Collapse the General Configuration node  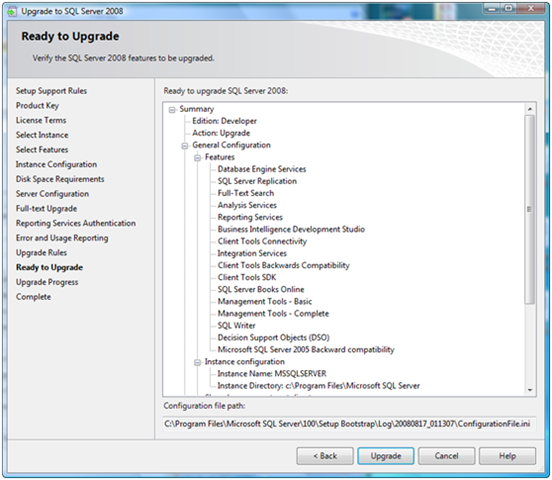(x=185, y=146)
